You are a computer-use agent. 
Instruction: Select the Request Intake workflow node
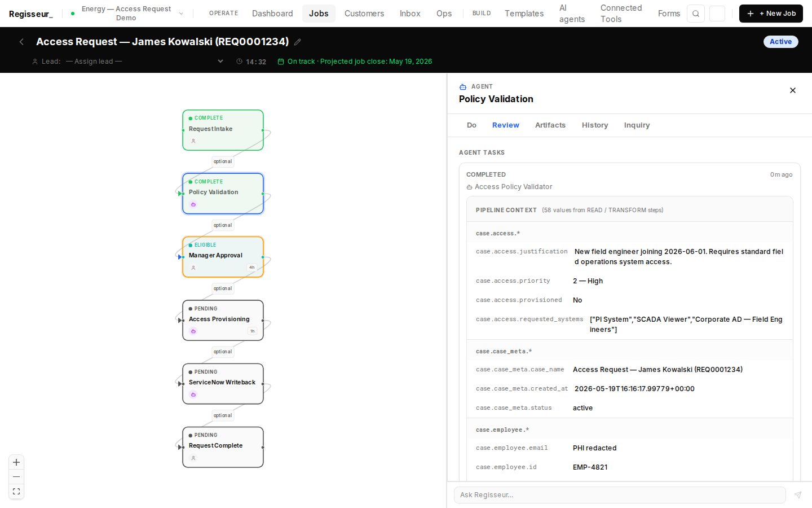(223, 130)
